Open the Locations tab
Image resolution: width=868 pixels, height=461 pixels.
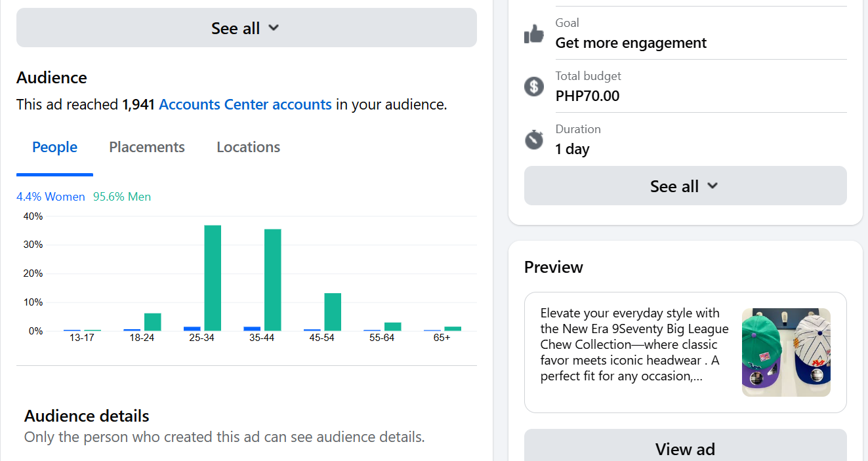[x=248, y=148]
